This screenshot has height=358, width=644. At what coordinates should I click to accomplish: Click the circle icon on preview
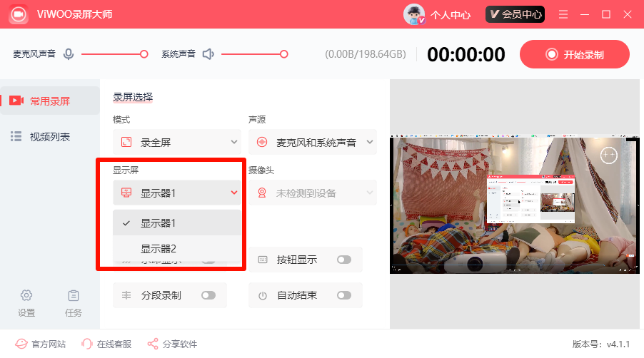coord(609,155)
